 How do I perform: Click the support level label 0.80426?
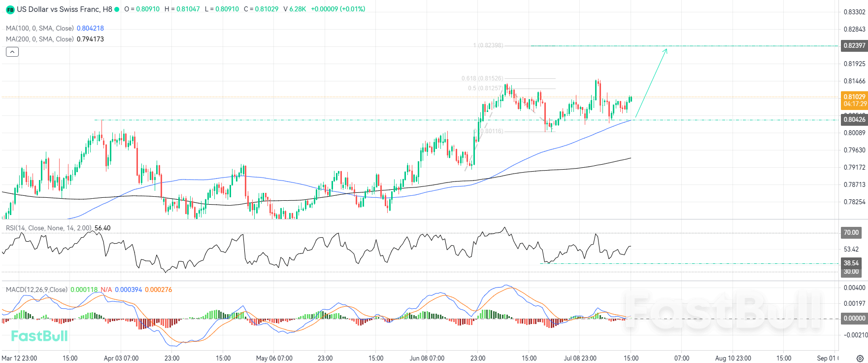point(854,119)
